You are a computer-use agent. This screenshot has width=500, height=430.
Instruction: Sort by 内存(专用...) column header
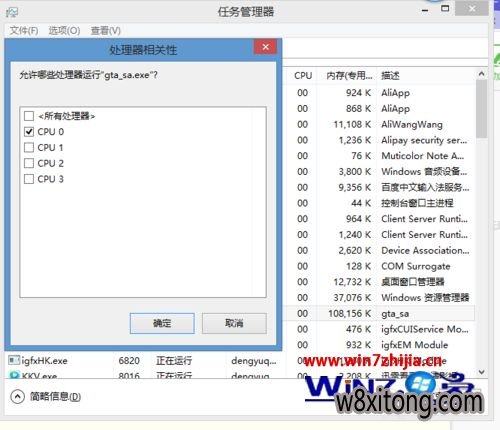349,76
